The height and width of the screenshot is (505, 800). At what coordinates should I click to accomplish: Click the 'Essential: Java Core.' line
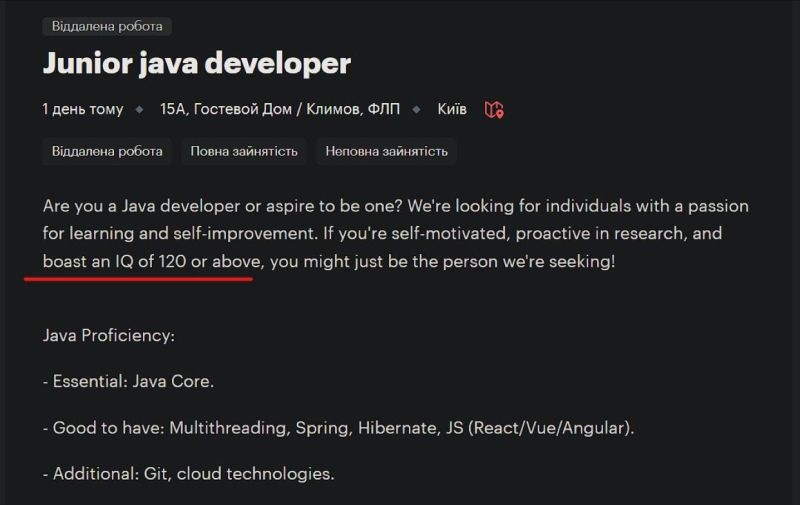point(129,382)
